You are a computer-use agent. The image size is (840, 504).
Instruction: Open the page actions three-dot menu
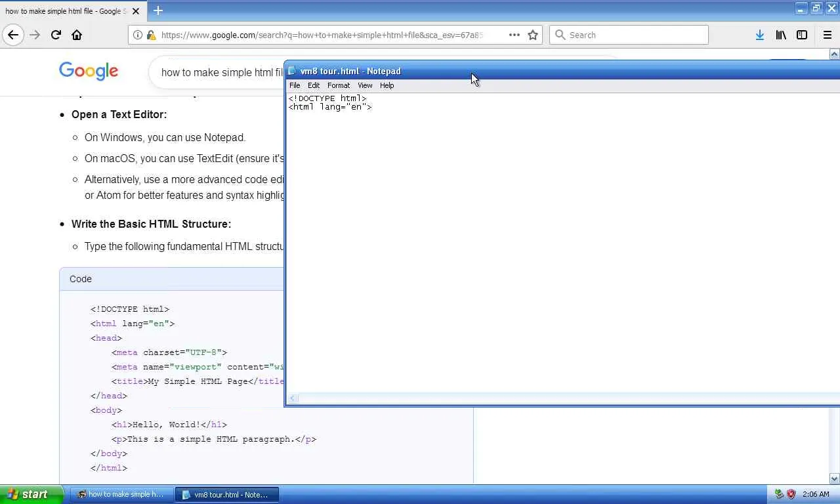point(514,35)
